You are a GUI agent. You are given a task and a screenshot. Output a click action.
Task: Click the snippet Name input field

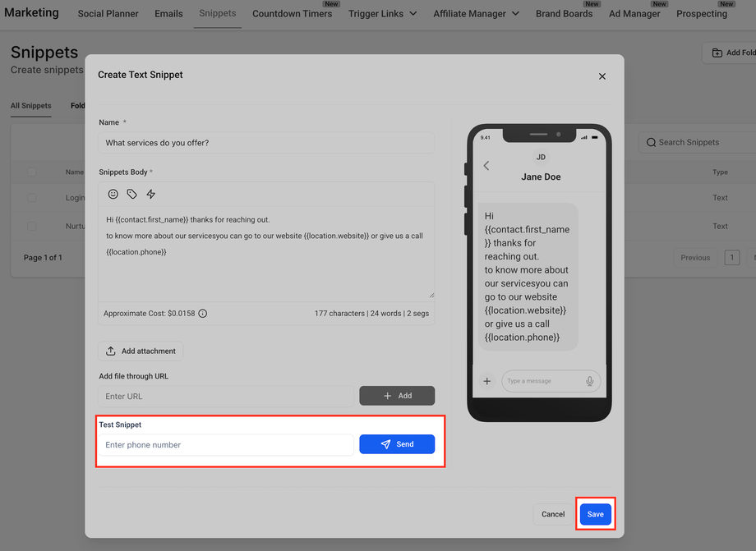click(x=266, y=143)
